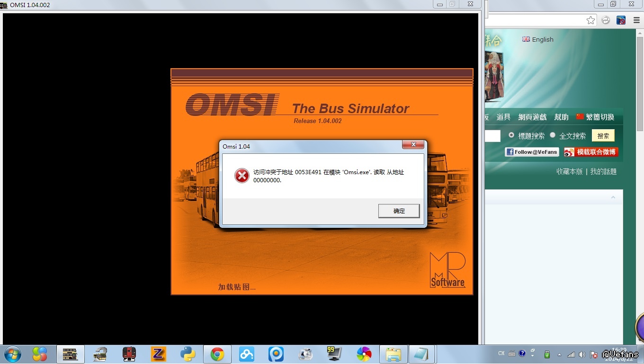The image size is (644, 364).
Task: Click the green USB safely remove icon
Action: [547, 354]
